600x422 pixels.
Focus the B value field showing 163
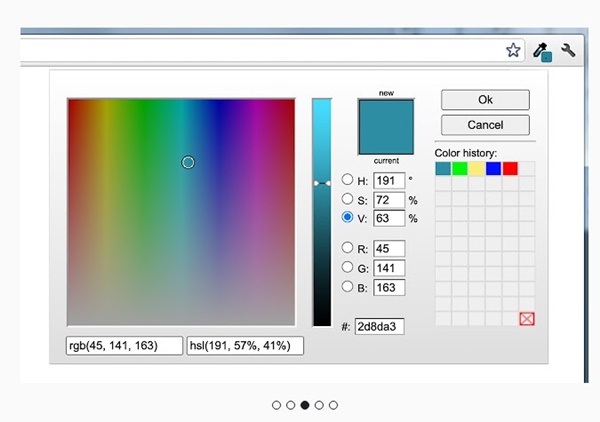[x=389, y=287]
